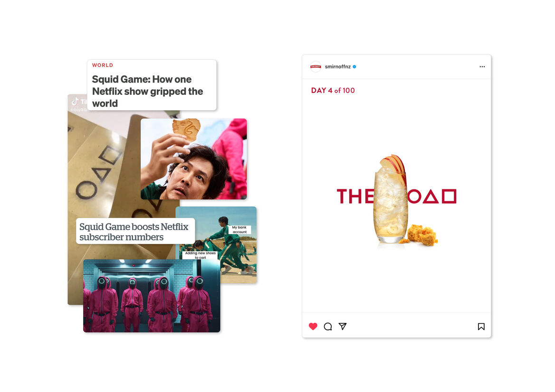Like the post with the heart icon

click(313, 326)
